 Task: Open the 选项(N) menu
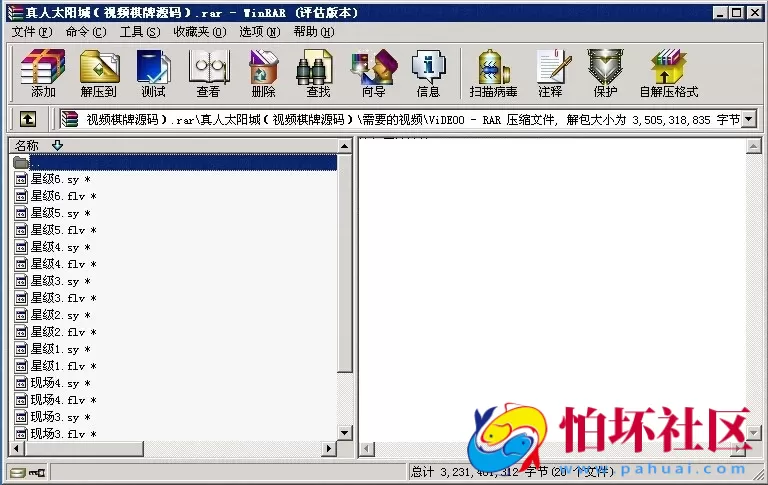(259, 32)
